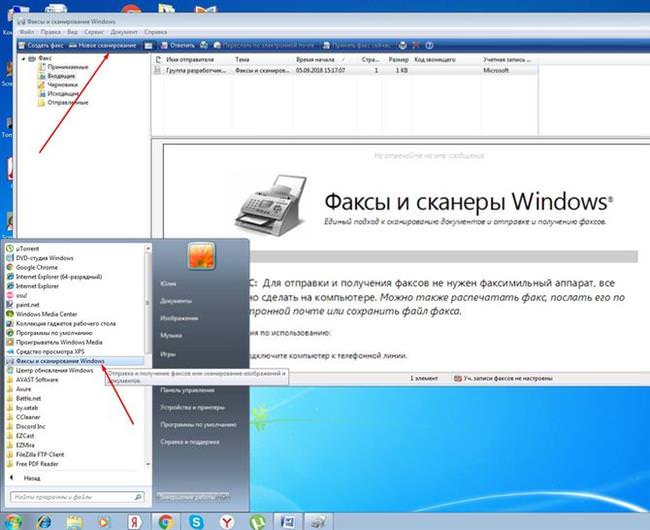The height and width of the screenshot is (530, 650).
Task: Click the user account picture in Start menu
Action: pyautogui.click(x=201, y=256)
